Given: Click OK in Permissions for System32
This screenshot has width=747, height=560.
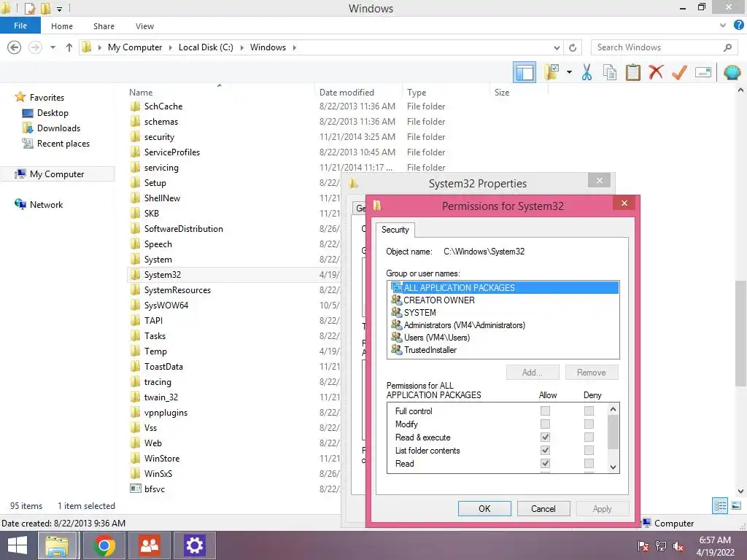Looking at the screenshot, I should pyautogui.click(x=484, y=508).
